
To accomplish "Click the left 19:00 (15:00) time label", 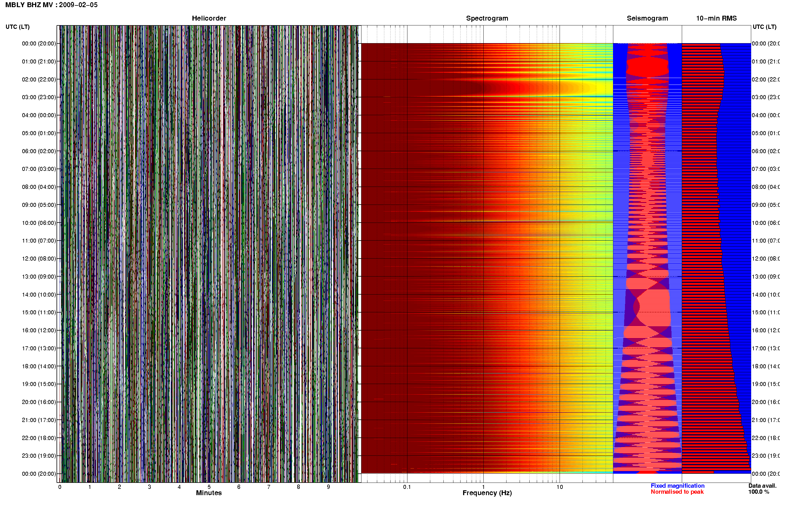I will [39, 384].
